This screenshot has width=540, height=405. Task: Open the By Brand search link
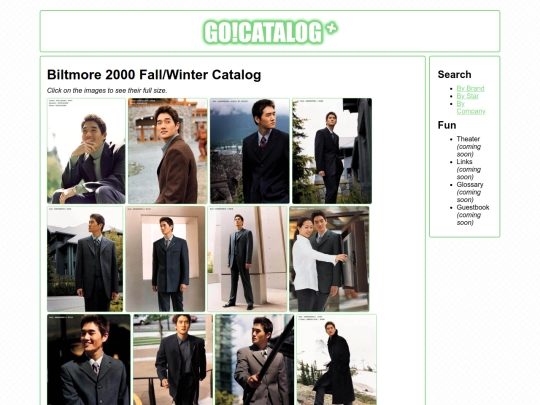tap(470, 89)
